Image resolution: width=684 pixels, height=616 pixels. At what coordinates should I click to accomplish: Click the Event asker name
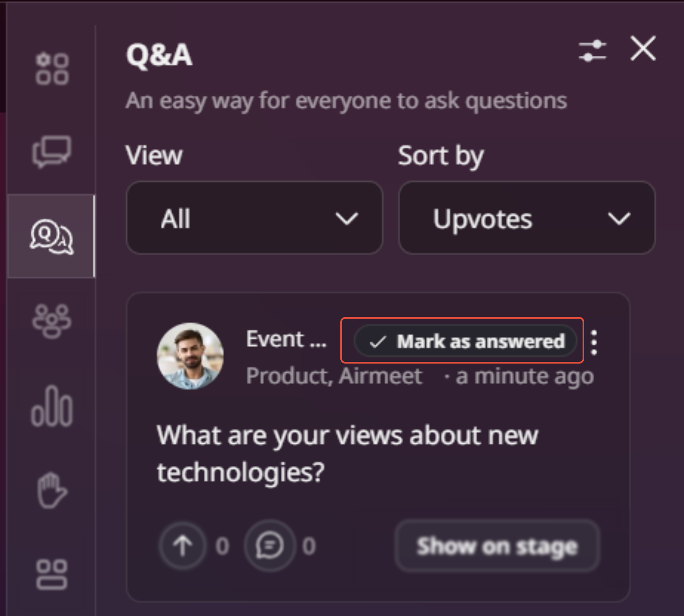[x=286, y=339]
